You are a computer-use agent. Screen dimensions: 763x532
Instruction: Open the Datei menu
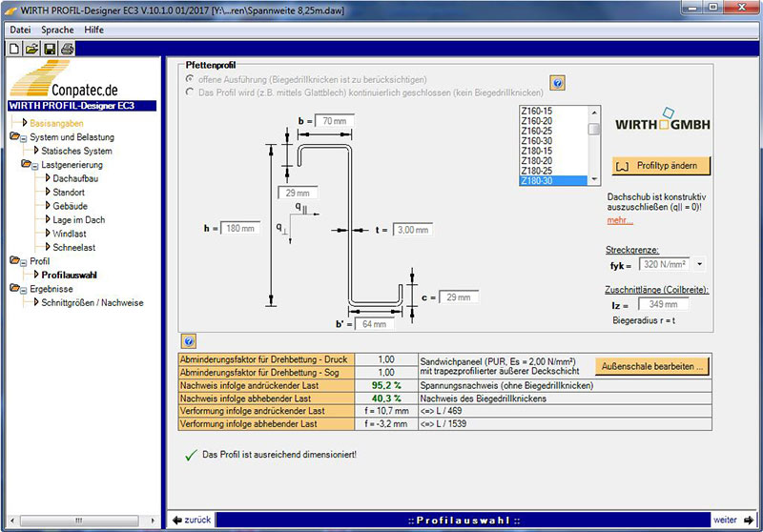click(x=20, y=30)
